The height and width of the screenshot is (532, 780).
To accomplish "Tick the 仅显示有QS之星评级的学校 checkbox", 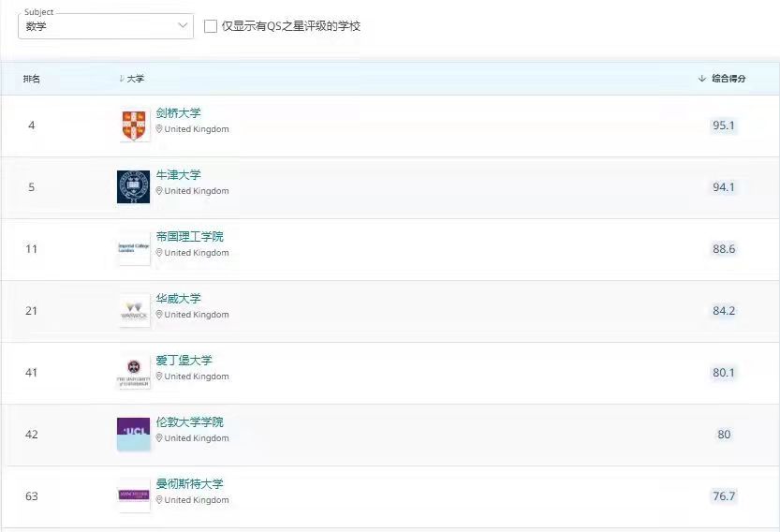I will [211, 26].
